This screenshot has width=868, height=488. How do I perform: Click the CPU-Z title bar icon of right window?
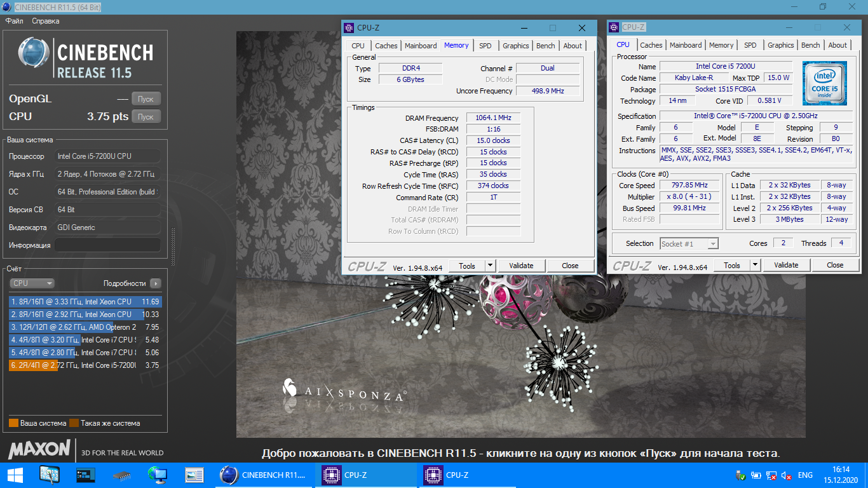(x=614, y=27)
